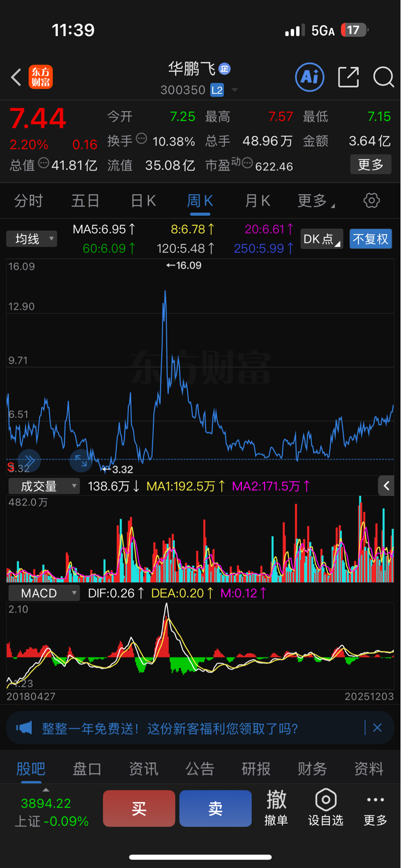The width and height of the screenshot is (401, 868).
Task: Collapse the side panel arrow near 成交量
Action: point(386,486)
